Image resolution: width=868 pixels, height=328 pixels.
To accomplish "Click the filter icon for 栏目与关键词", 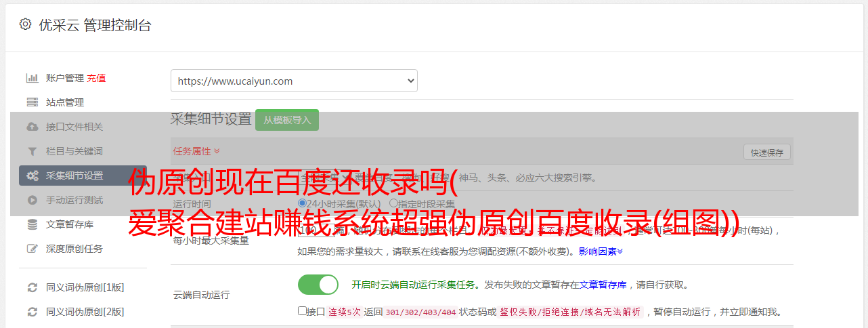I will (32, 151).
